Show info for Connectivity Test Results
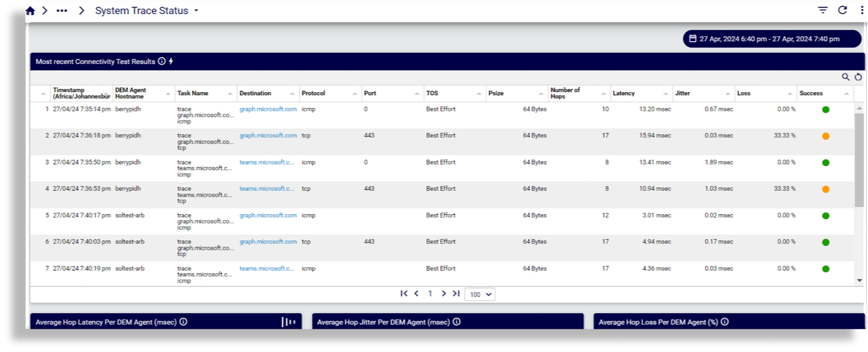The height and width of the screenshot is (352, 868). pyautogui.click(x=162, y=61)
